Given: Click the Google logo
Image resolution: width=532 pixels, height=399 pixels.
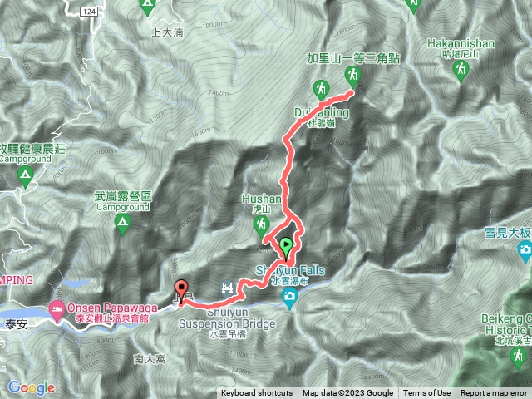Looking at the screenshot, I should coord(32,388).
